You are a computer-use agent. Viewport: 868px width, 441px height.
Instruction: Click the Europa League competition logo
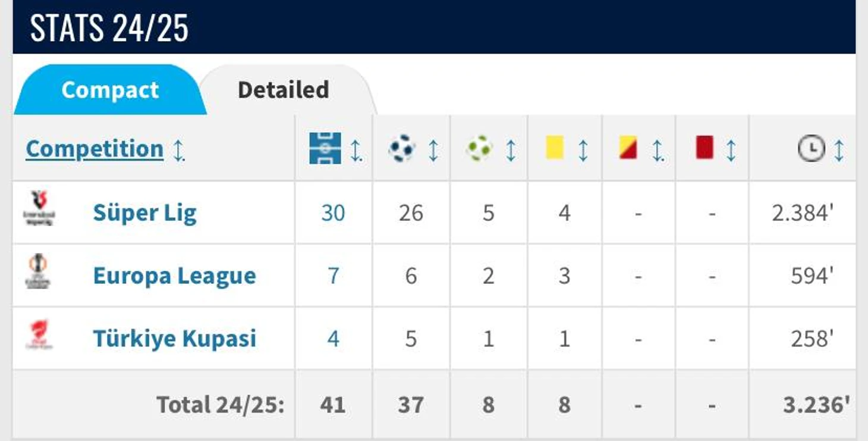pyautogui.click(x=38, y=271)
